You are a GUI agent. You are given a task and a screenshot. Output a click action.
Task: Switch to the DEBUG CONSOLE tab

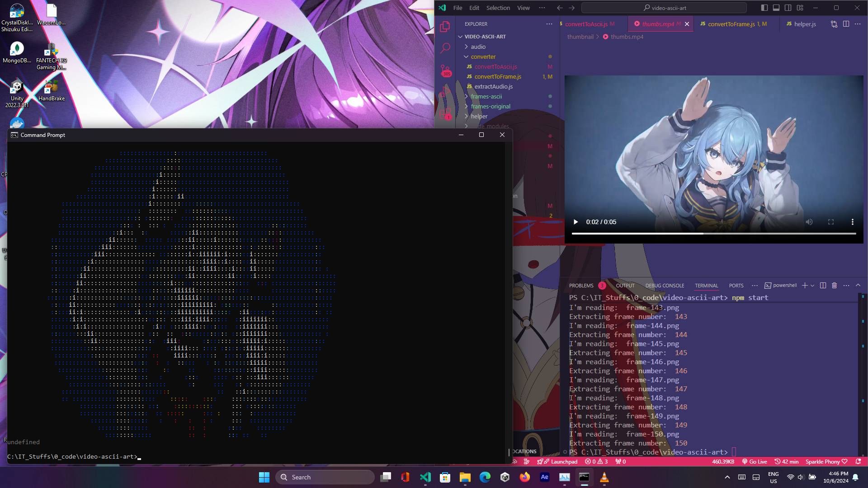click(x=665, y=286)
